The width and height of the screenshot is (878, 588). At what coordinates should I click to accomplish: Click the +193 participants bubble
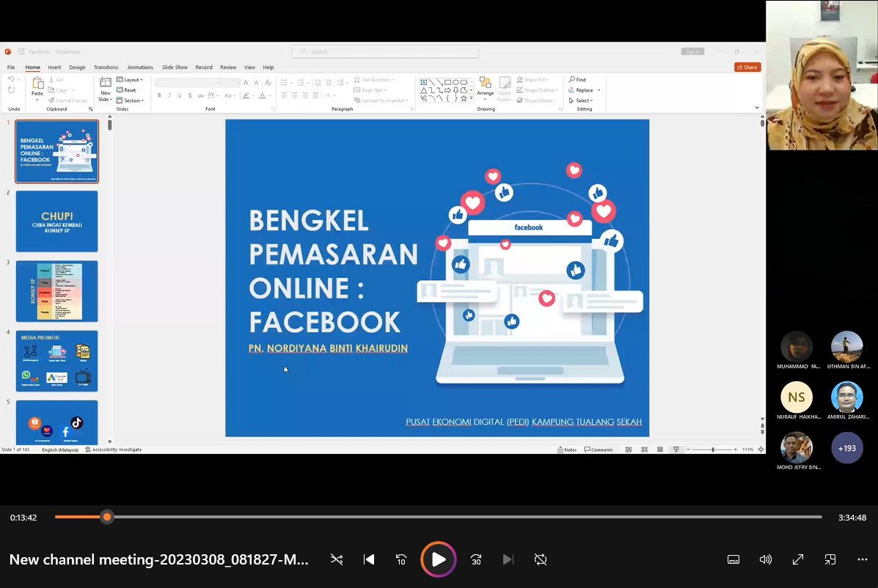846,448
